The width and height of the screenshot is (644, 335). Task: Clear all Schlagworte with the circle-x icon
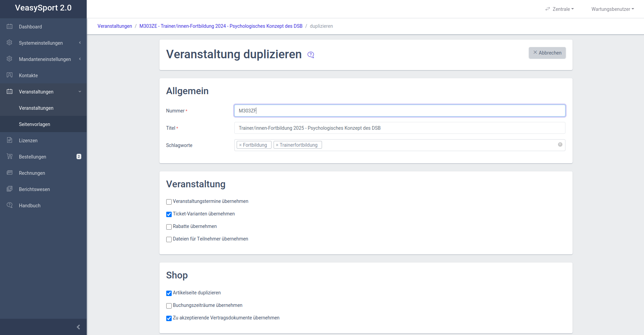[560, 145]
